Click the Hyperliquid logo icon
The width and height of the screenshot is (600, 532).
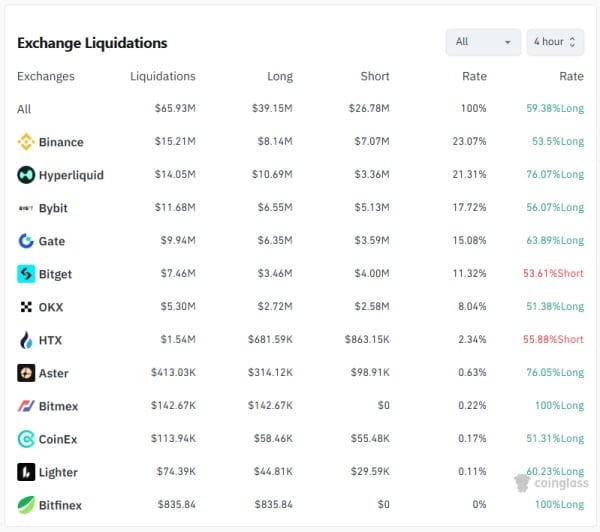(26, 175)
